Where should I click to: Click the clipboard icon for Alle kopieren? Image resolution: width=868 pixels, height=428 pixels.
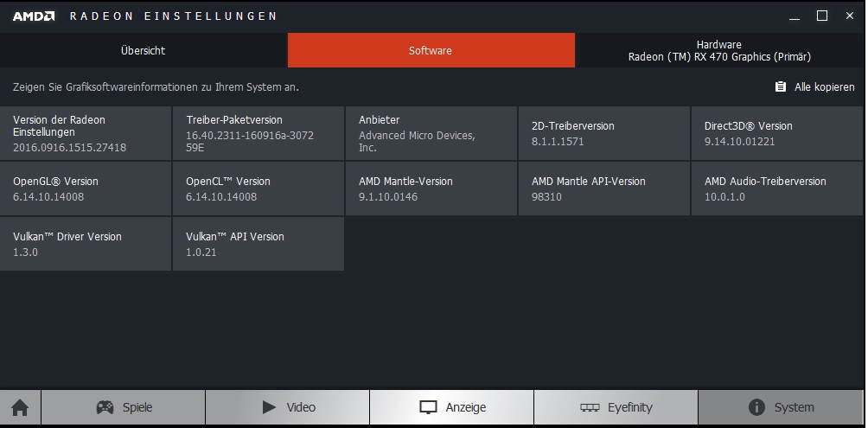781,87
